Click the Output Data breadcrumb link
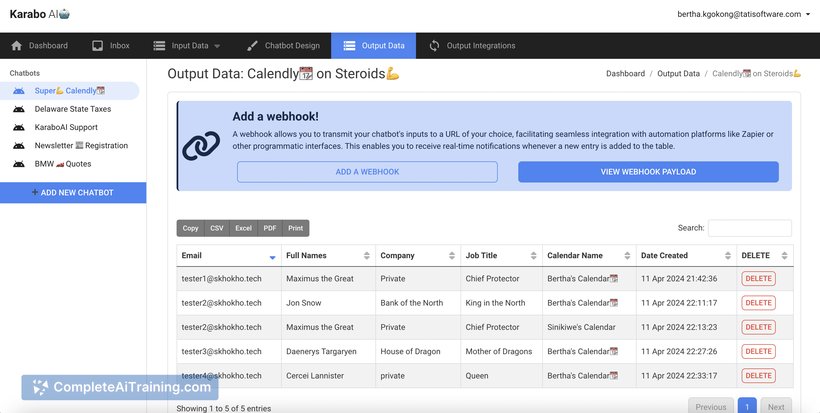Screen dimensions: 820x413 pyautogui.click(x=678, y=74)
